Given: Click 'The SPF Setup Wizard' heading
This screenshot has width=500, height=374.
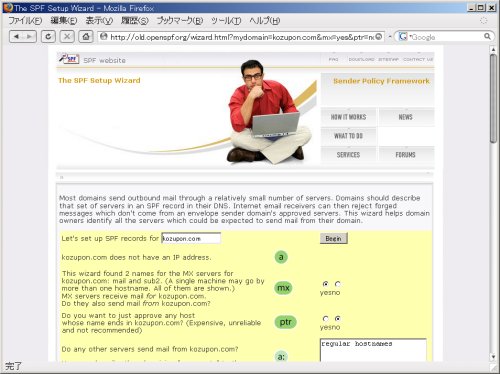Looking at the screenshot, I should (99, 80).
